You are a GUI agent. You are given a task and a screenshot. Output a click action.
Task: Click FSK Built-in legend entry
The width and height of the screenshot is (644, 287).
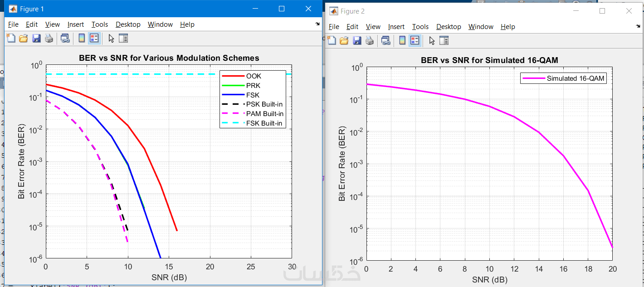tap(264, 123)
